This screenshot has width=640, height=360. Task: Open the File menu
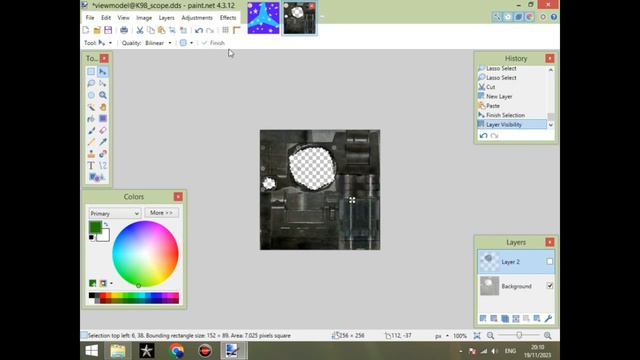coord(90,18)
